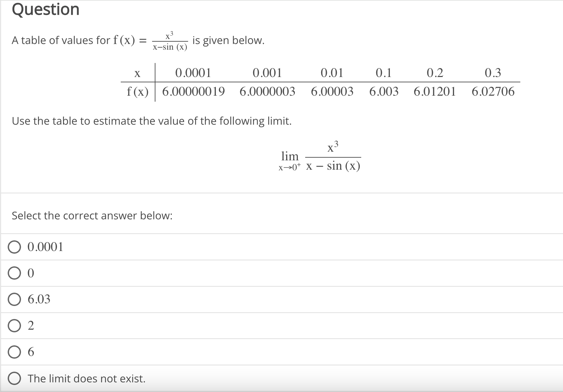Click the Question heading
The image size is (563, 392).
coord(45,9)
